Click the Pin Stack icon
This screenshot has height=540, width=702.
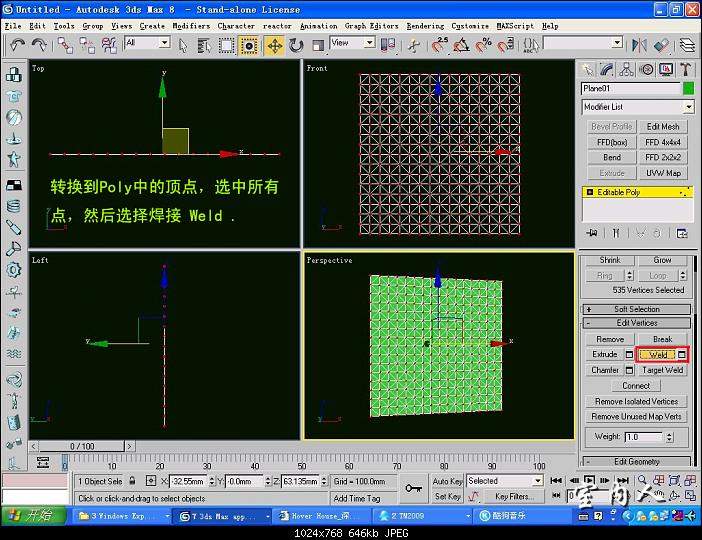point(591,233)
